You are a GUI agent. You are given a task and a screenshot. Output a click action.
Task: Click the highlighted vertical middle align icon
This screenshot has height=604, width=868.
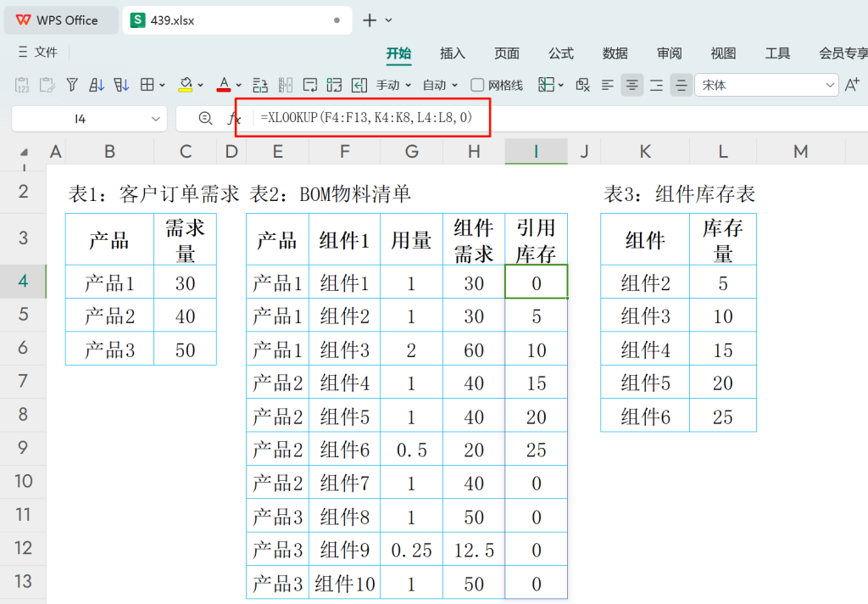pos(682,85)
